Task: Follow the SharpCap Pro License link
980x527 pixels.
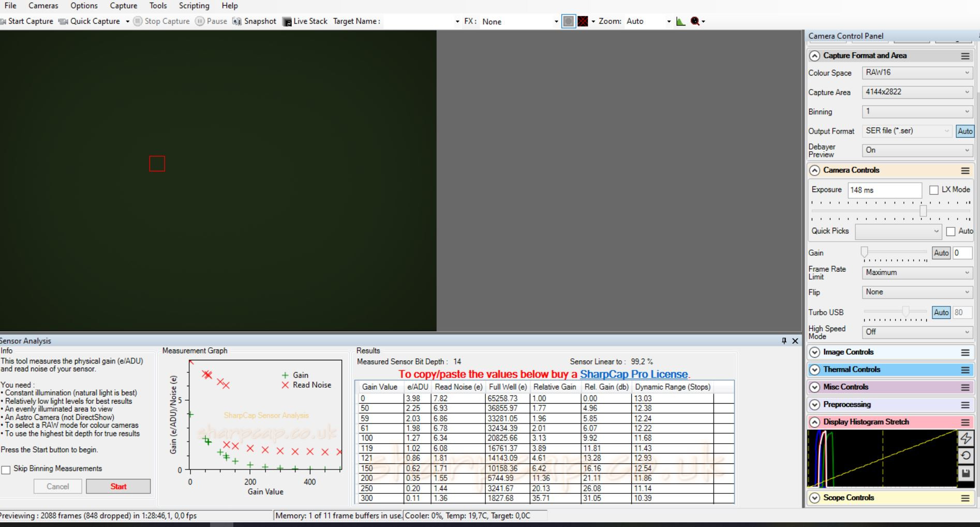Action: [634, 374]
